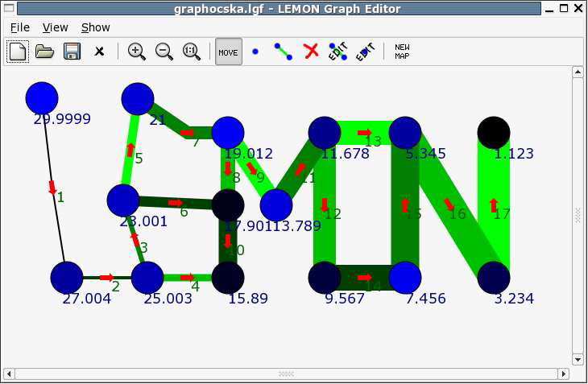Zoom out with the minus magnifier

tap(164, 52)
